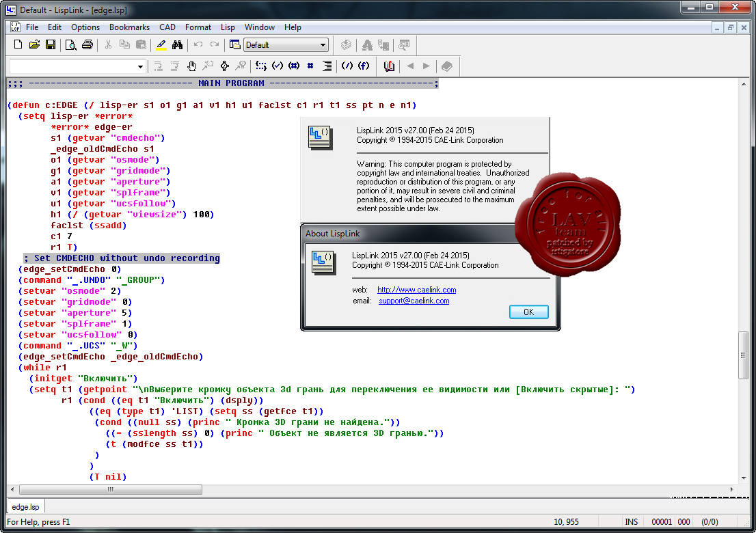The height and width of the screenshot is (533, 756).
Task: Click the gray help book icon
Action: pos(447,66)
